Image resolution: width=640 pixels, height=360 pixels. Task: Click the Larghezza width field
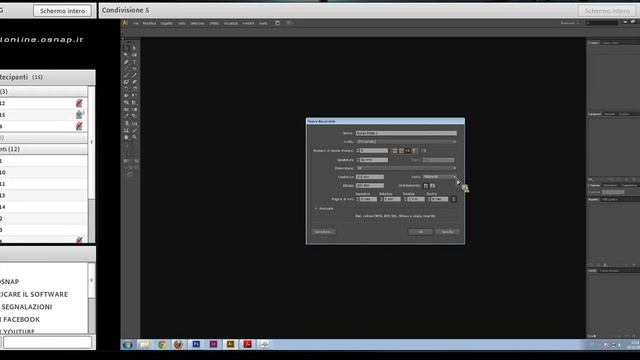pyautogui.click(x=370, y=177)
